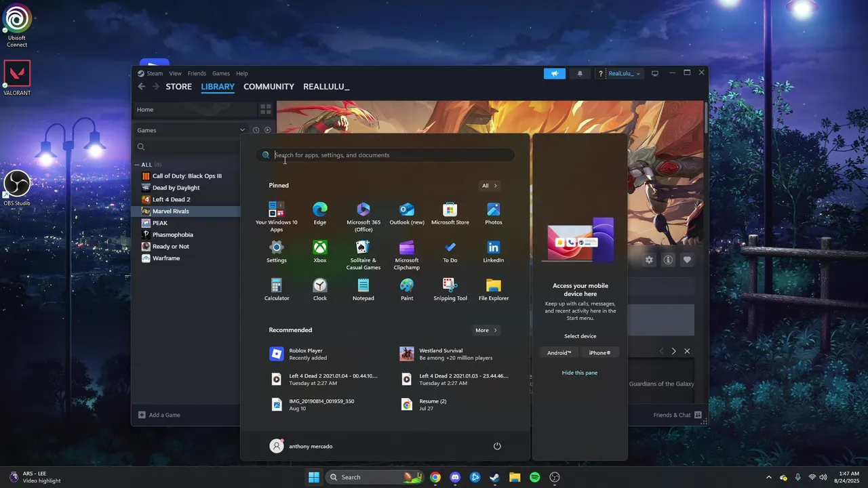Click Steam ready-to-play filter icon
This screenshot has height=488, width=868.
[x=267, y=130]
